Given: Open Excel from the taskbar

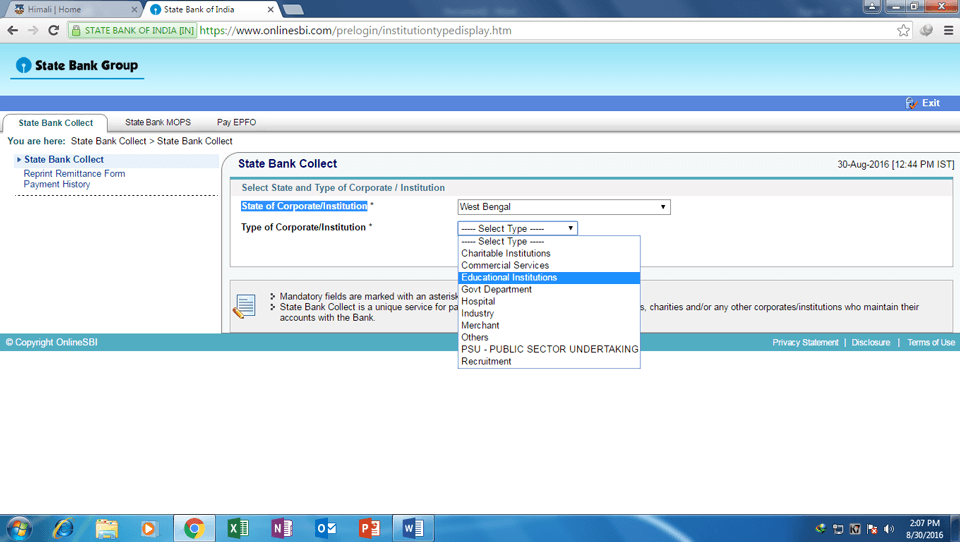Looking at the screenshot, I should click(238, 528).
